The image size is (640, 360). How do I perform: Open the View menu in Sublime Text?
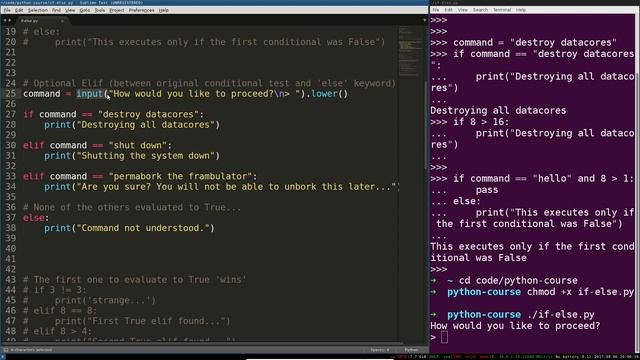(70, 10)
